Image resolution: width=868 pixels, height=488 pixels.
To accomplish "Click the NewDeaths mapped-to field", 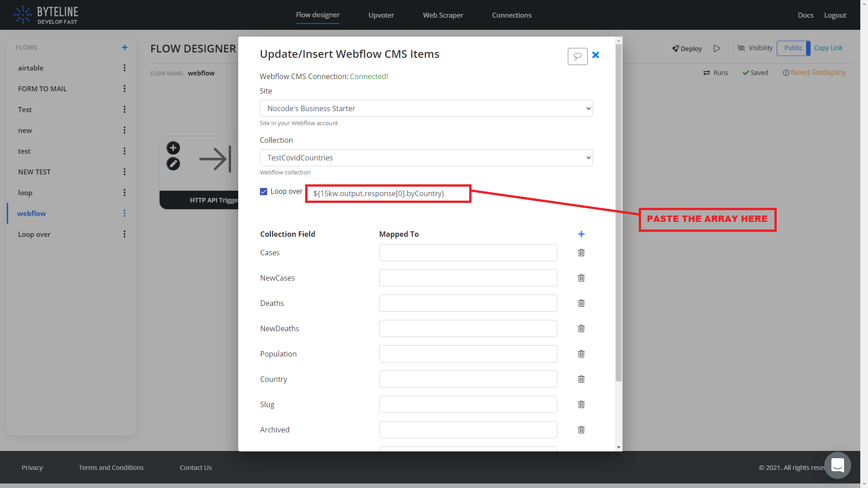I will click(x=468, y=328).
